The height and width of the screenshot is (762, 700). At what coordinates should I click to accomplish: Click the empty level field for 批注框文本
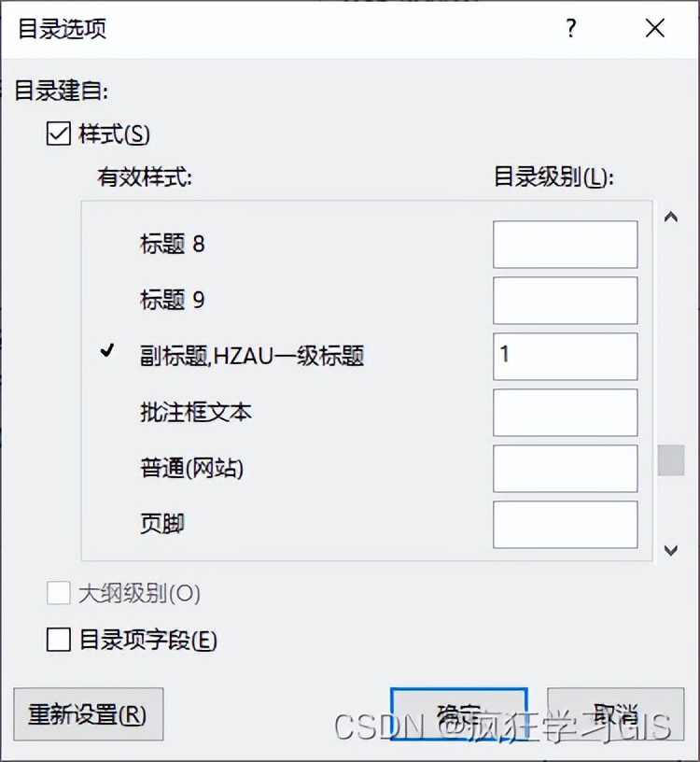(x=565, y=412)
